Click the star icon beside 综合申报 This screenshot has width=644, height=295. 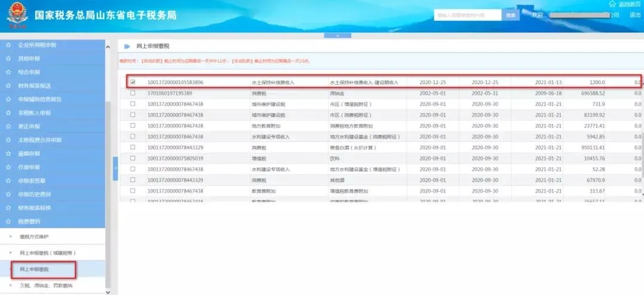pos(8,72)
